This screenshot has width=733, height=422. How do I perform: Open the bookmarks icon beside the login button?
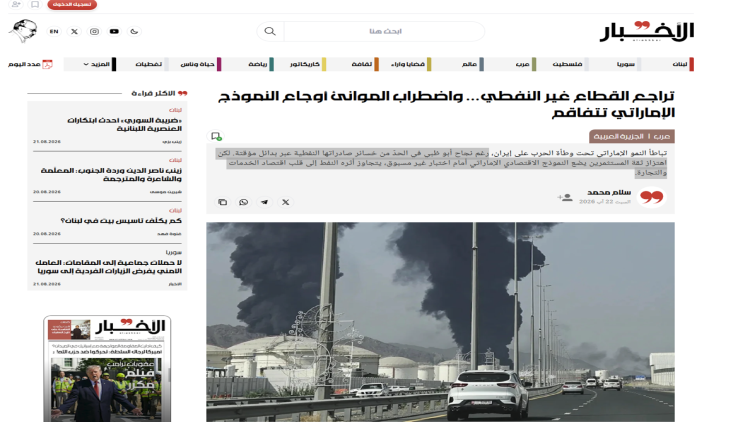click(x=35, y=5)
